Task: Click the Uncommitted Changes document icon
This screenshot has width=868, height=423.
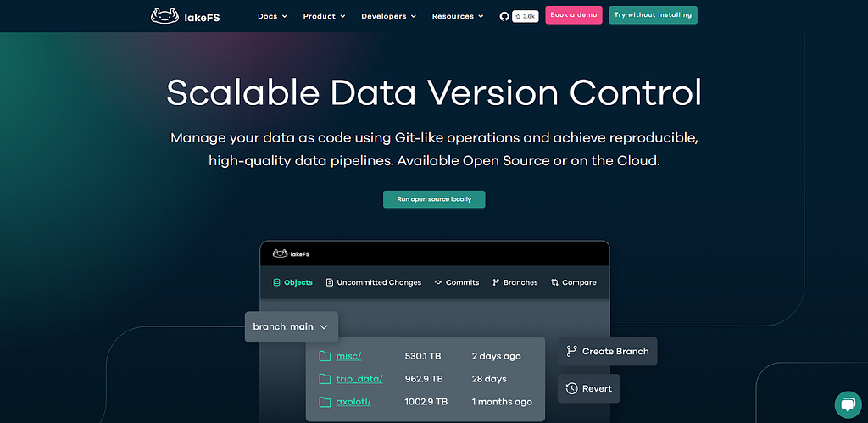Action: point(330,282)
